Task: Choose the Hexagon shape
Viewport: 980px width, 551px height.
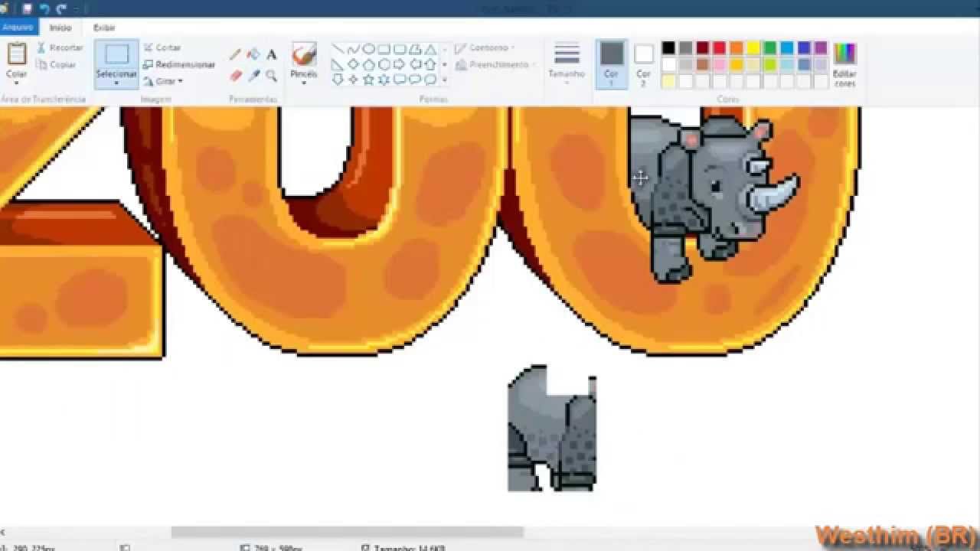Action: click(x=384, y=64)
